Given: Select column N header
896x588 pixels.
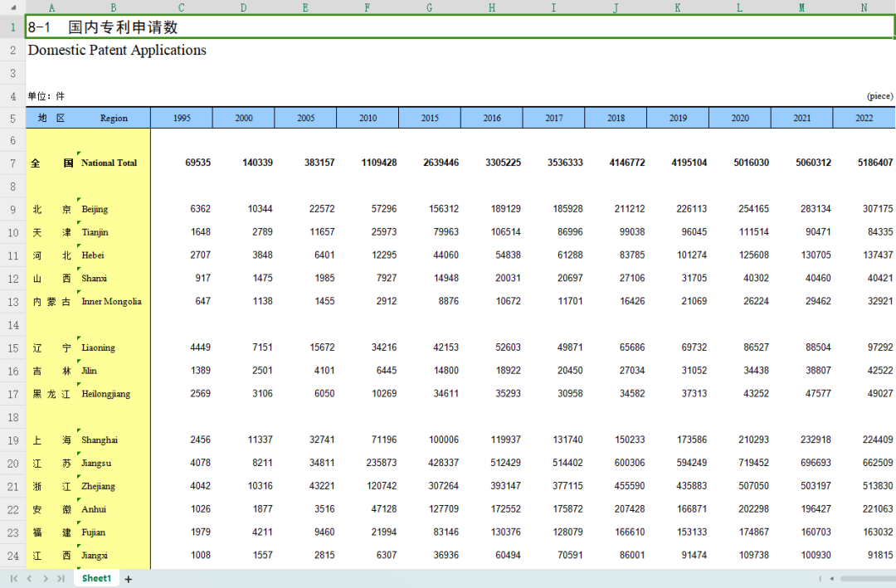Looking at the screenshot, I should [x=864, y=7].
